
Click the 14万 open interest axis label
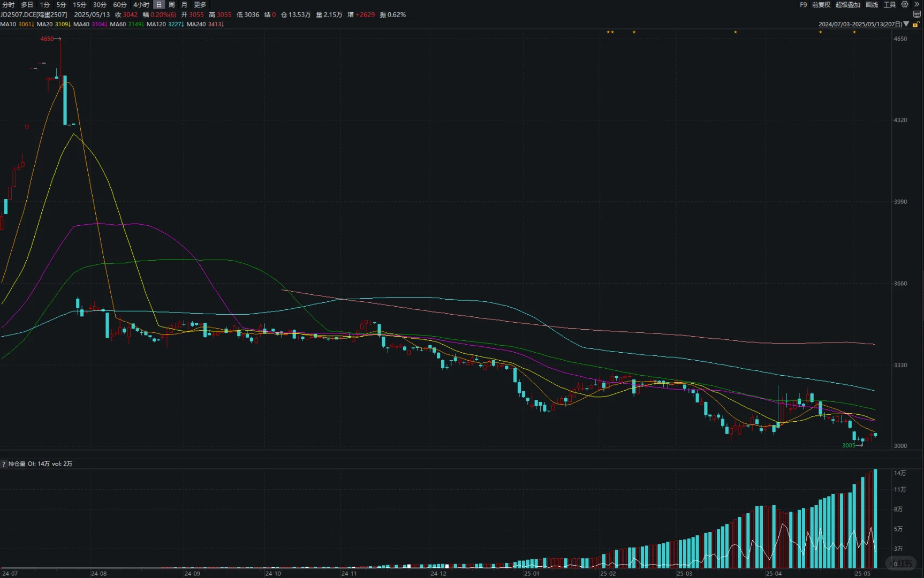900,473
